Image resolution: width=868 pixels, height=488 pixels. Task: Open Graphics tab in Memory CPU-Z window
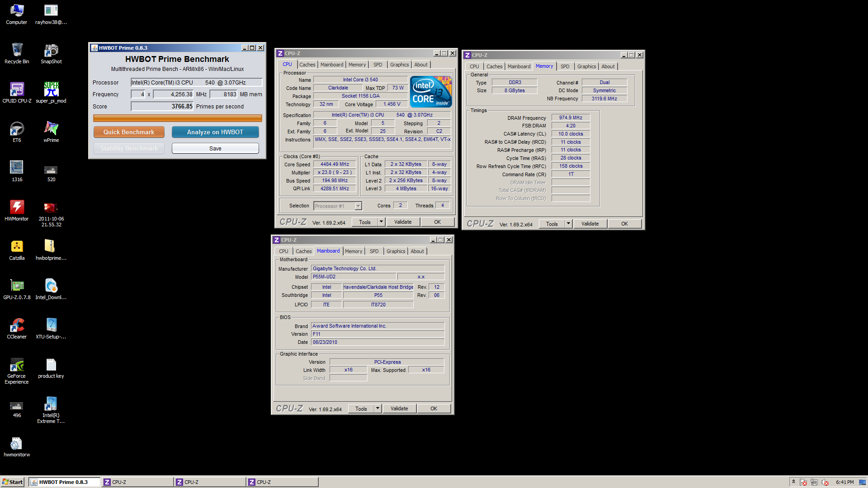click(x=587, y=66)
